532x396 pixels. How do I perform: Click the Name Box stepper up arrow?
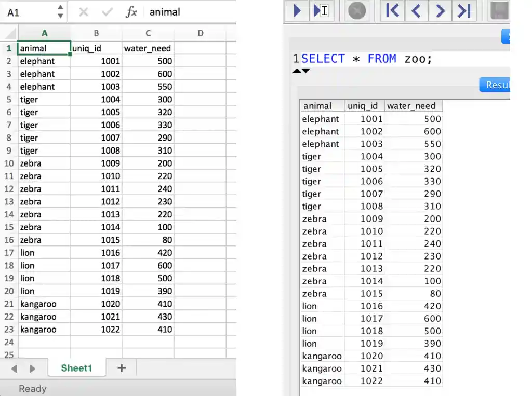pos(61,8)
